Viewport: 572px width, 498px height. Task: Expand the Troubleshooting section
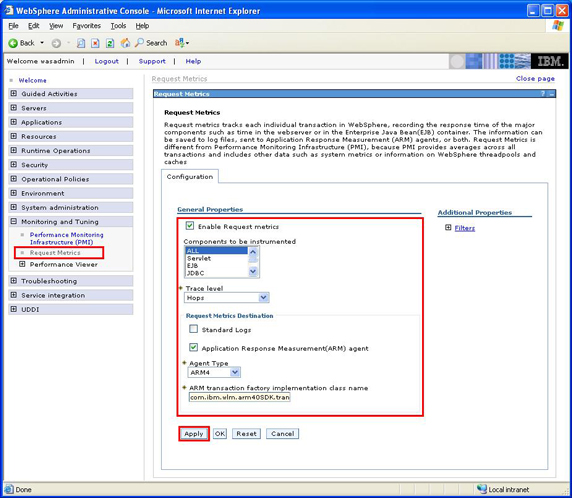click(14, 281)
